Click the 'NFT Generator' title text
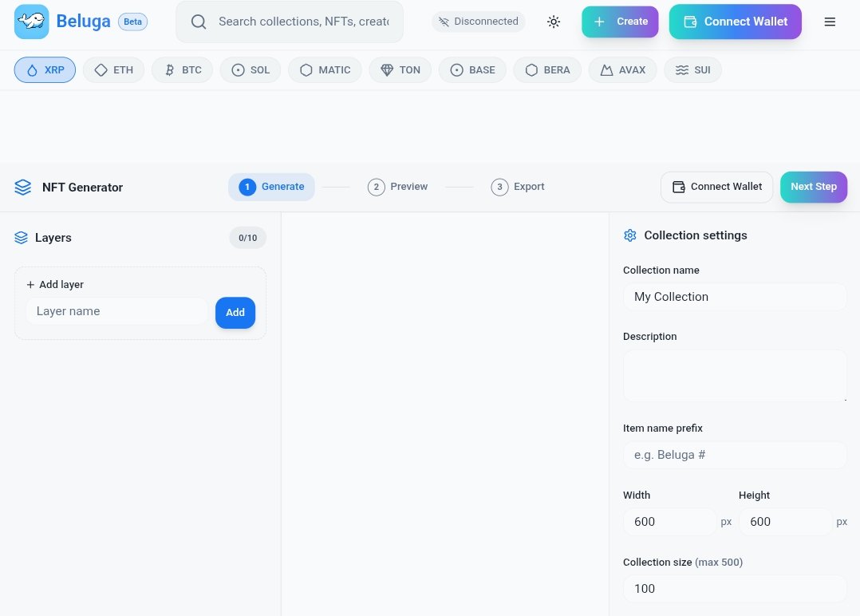The image size is (860, 616). pos(82,188)
